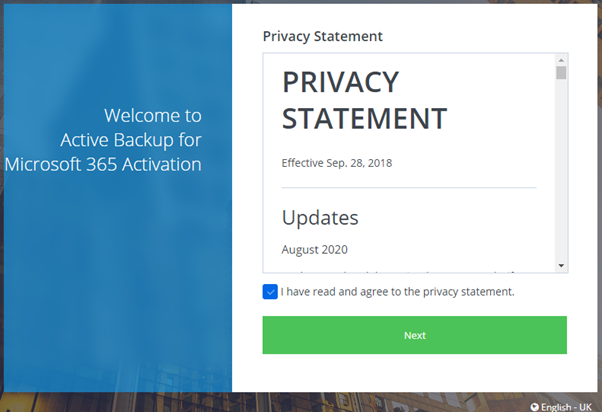Click the globe language icon

click(x=535, y=406)
